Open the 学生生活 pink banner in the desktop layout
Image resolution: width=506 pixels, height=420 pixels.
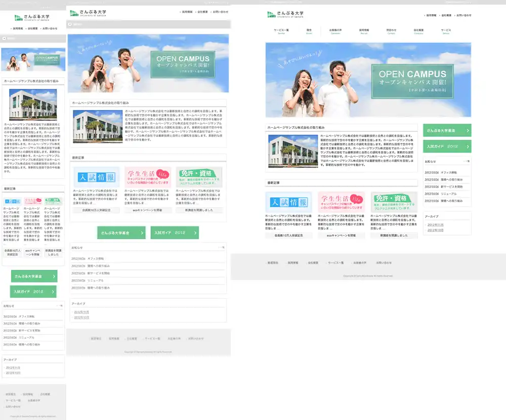click(341, 202)
